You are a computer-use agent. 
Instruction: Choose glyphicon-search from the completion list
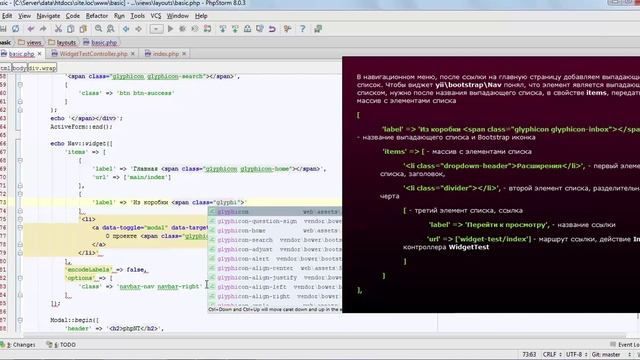tap(275, 240)
